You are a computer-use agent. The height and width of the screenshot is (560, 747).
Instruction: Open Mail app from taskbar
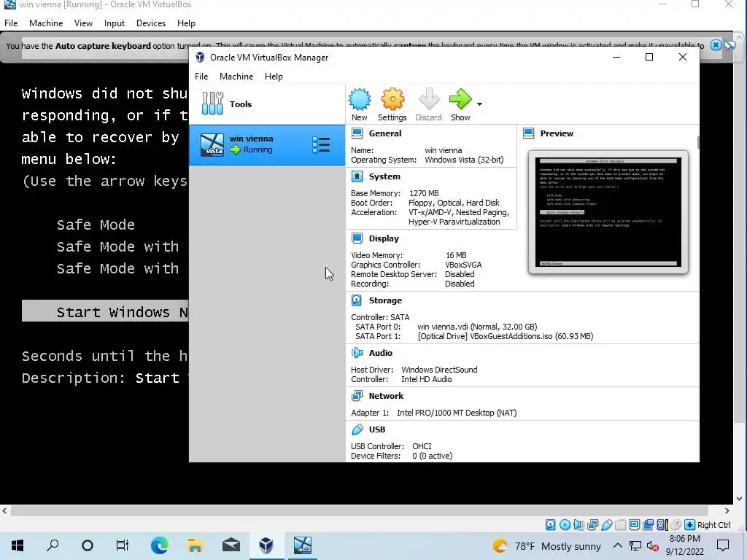click(231, 545)
